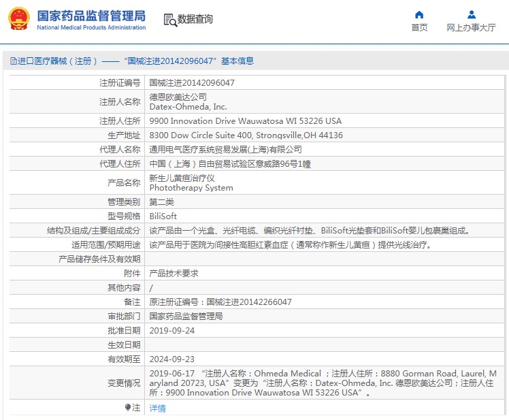Click the document icon before 进口医疗器械
The width and height of the screenshot is (509, 420).
pyautogui.click(x=14, y=61)
